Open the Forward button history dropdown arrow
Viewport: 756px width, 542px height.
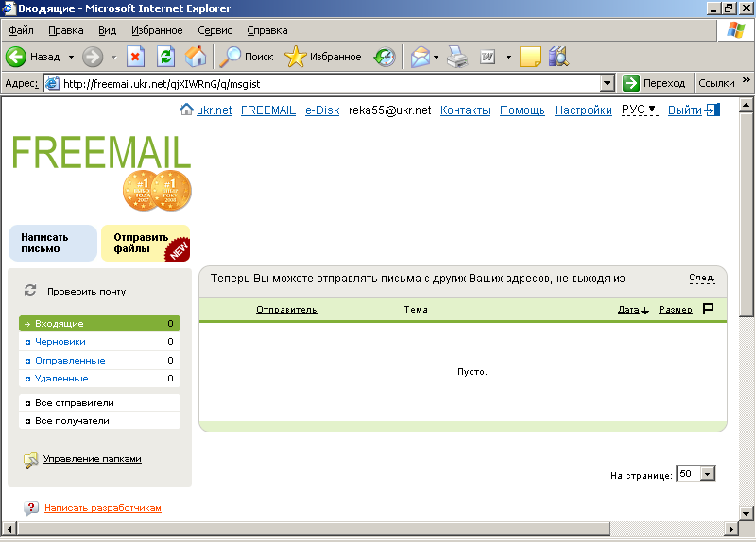pyautogui.click(x=114, y=57)
